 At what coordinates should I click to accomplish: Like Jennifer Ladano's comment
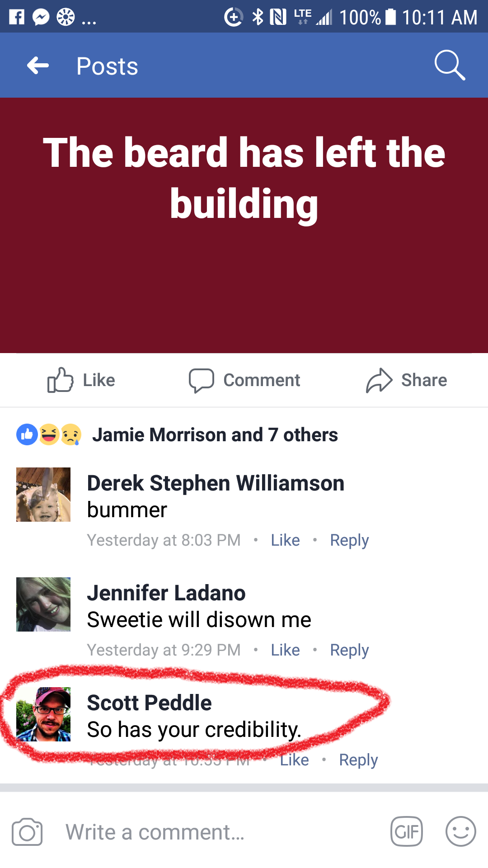click(285, 650)
